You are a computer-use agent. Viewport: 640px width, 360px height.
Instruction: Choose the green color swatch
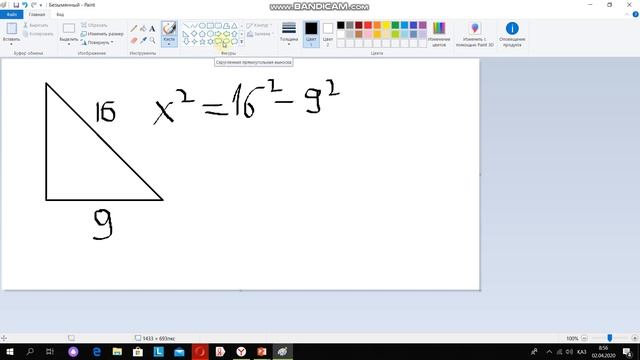click(395, 25)
